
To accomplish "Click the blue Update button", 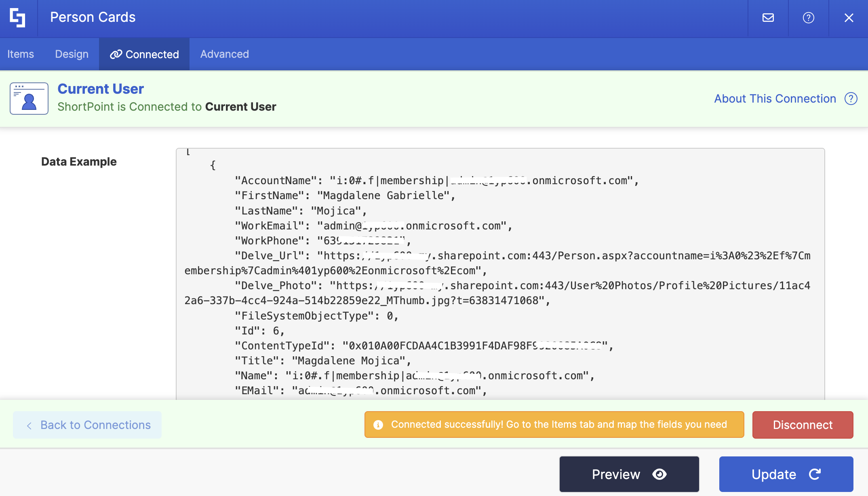I will point(786,474).
